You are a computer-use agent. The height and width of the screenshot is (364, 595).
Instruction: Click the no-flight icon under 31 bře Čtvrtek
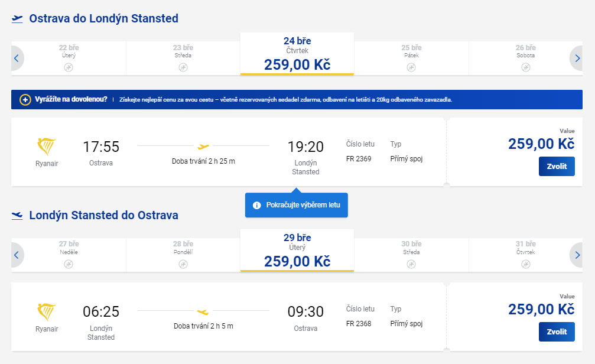pos(525,264)
